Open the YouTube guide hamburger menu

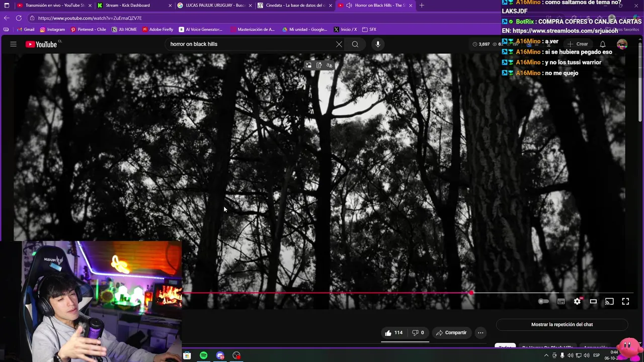(x=14, y=44)
